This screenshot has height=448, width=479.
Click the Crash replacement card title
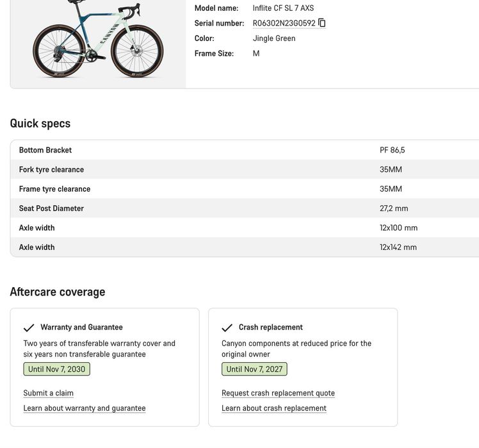pos(271,328)
